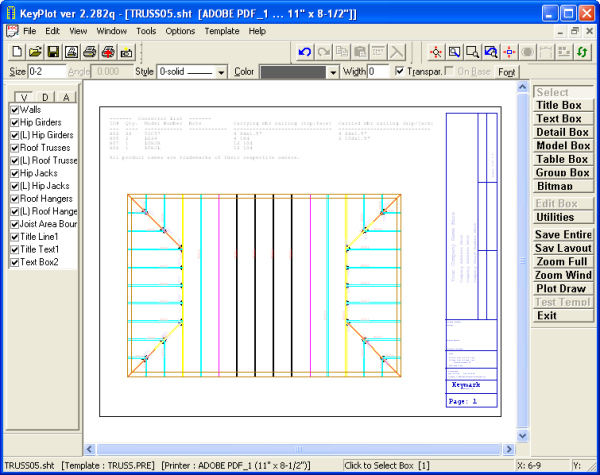Switch to the D tab in layer panel
The image size is (600, 475).
point(43,96)
